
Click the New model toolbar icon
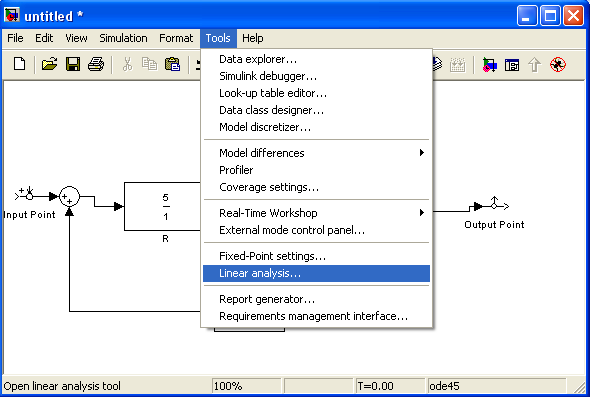[x=19, y=64]
